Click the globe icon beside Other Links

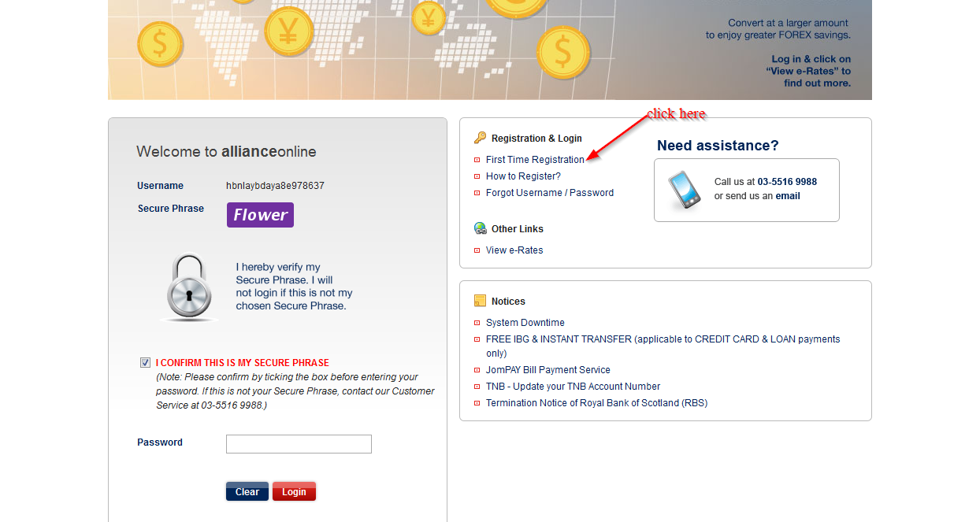pyautogui.click(x=480, y=228)
